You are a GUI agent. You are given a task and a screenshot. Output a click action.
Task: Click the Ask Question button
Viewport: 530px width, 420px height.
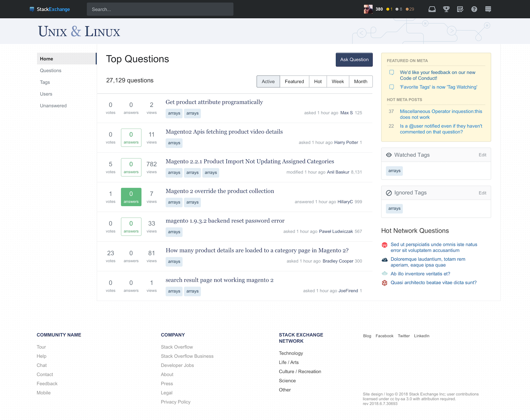(354, 60)
